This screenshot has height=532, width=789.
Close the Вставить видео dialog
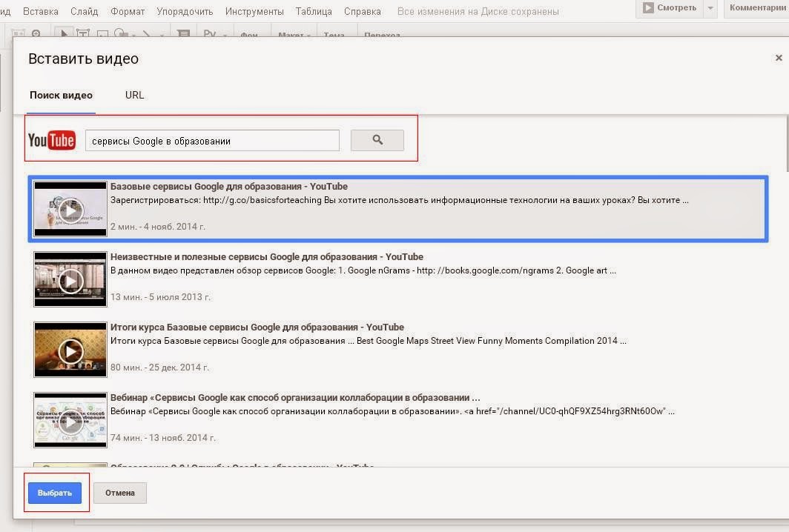[779, 58]
